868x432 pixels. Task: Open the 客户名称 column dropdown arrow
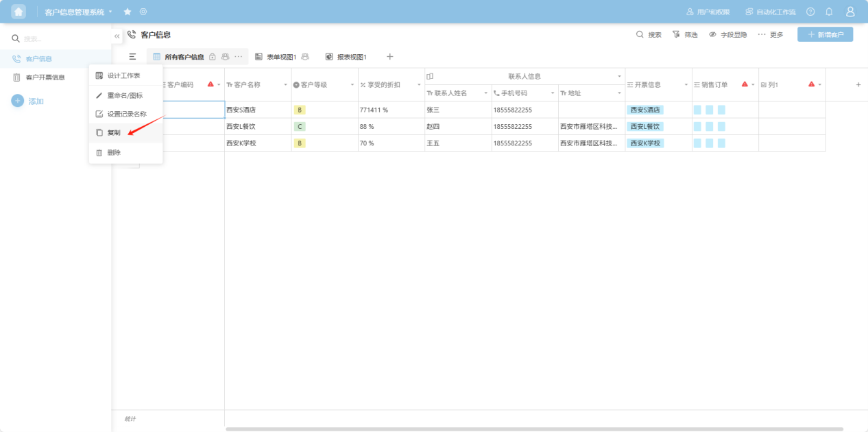(x=285, y=84)
